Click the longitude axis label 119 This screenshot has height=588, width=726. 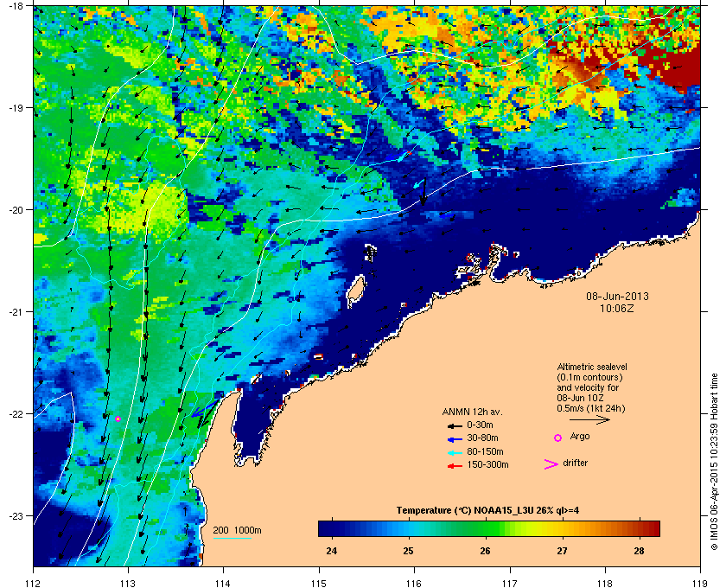click(700, 583)
